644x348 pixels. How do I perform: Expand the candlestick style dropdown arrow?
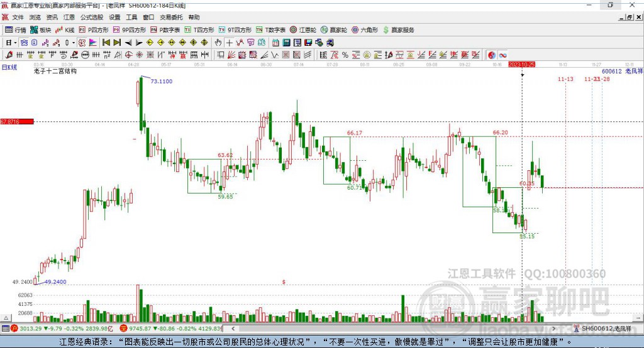pyautogui.click(x=74, y=43)
